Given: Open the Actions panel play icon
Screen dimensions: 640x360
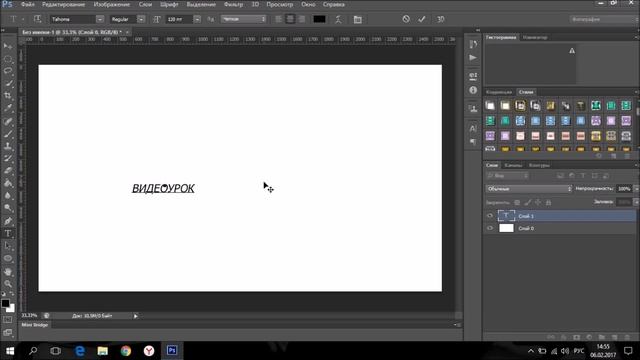Looking at the screenshot, I should 473,58.
